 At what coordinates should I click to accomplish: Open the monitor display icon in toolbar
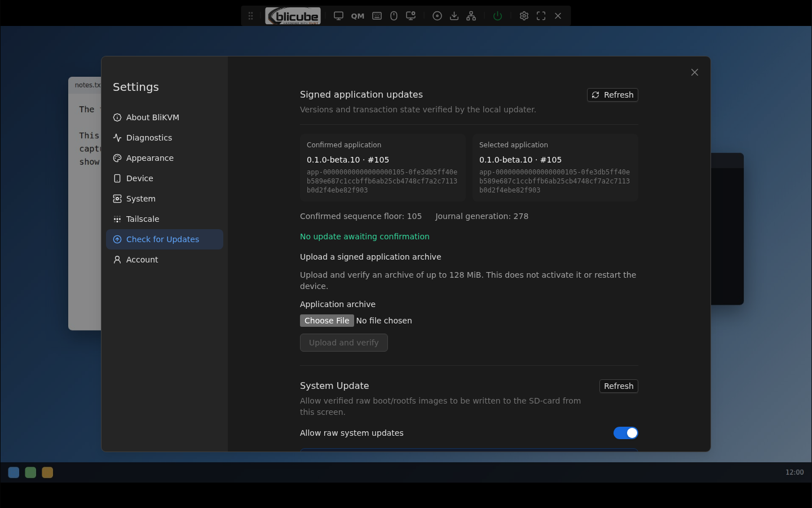[338, 16]
